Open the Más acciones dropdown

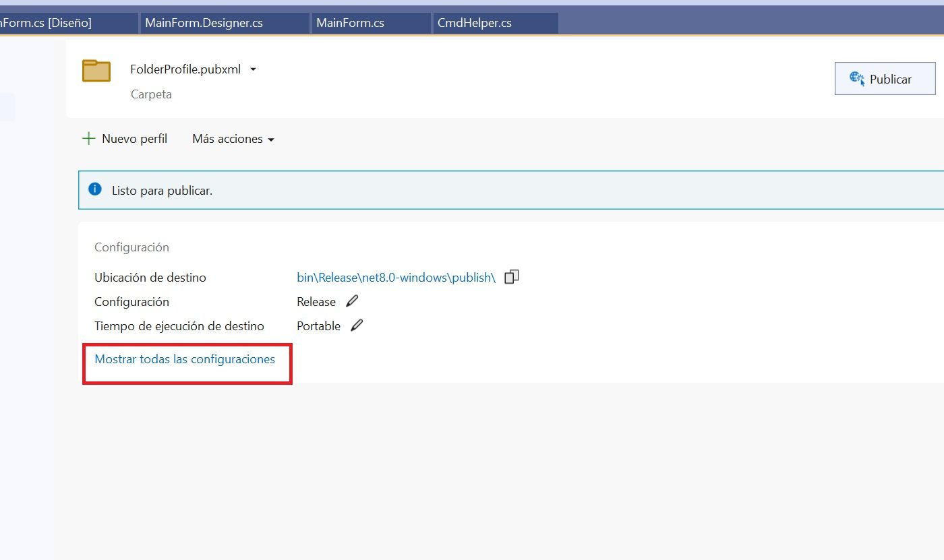tap(233, 139)
